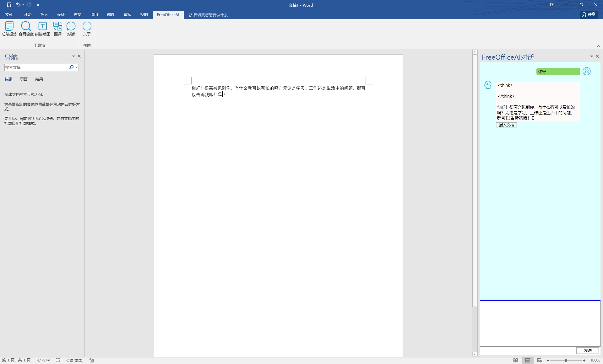
Task: Toggle web layout view in status bar
Action: 540,360
